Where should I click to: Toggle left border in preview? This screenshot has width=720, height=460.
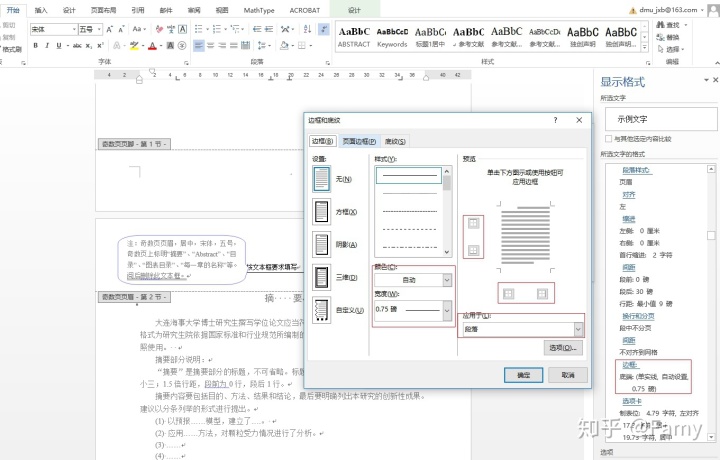(508, 293)
